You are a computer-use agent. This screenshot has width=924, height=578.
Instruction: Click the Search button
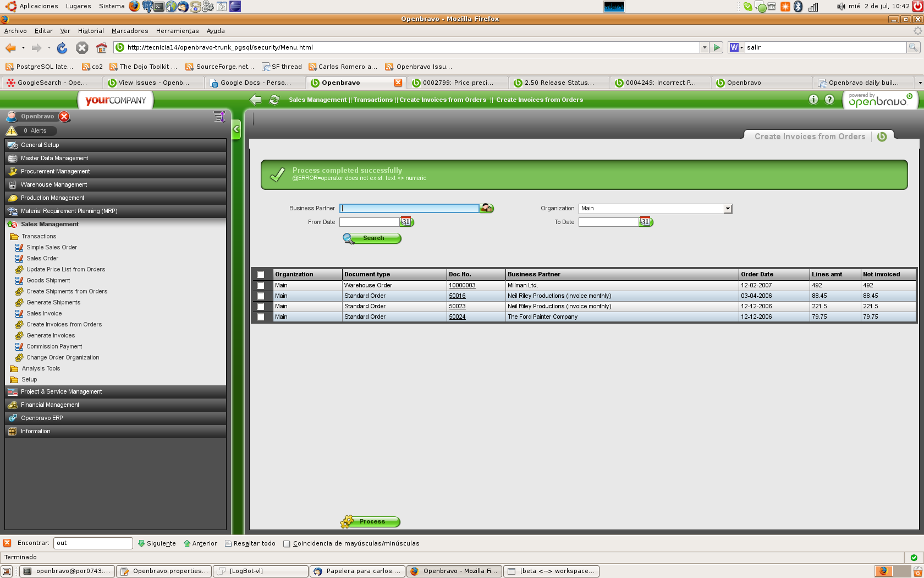pyautogui.click(x=372, y=238)
